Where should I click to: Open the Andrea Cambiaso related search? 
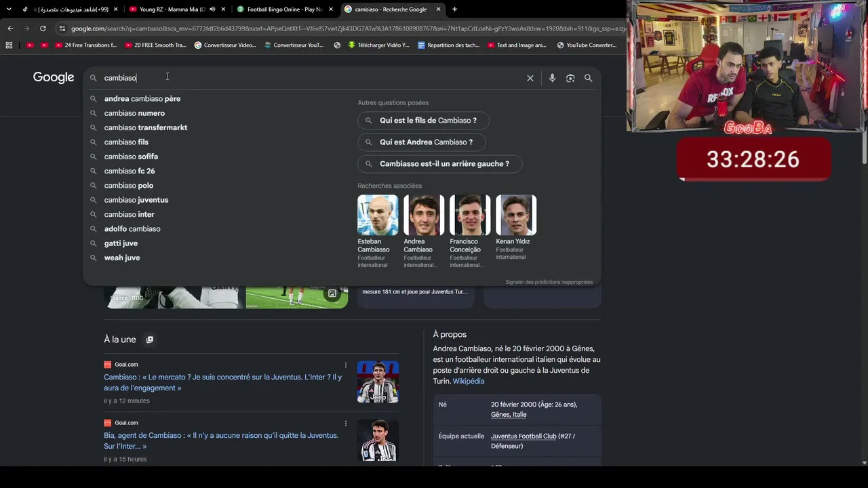pos(424,232)
